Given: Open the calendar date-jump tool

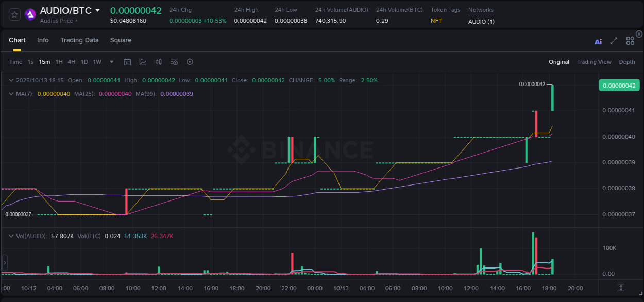Looking at the screenshot, I should pyautogui.click(x=127, y=61).
